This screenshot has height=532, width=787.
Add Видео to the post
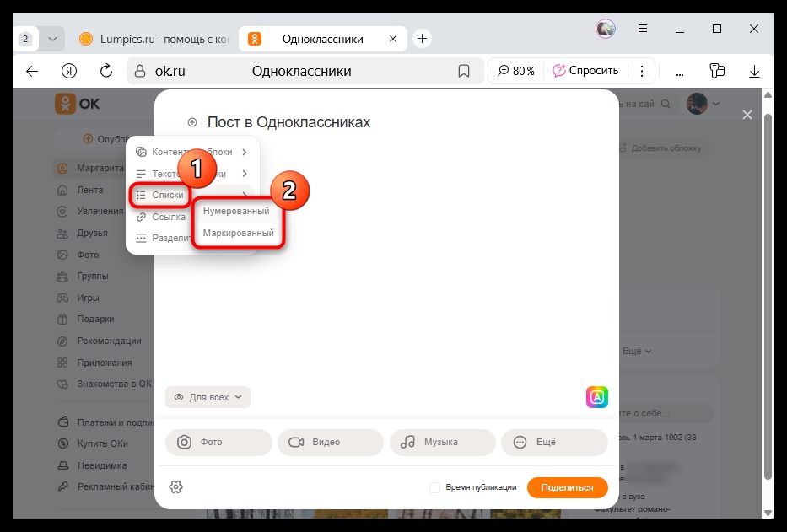pyautogui.click(x=331, y=442)
